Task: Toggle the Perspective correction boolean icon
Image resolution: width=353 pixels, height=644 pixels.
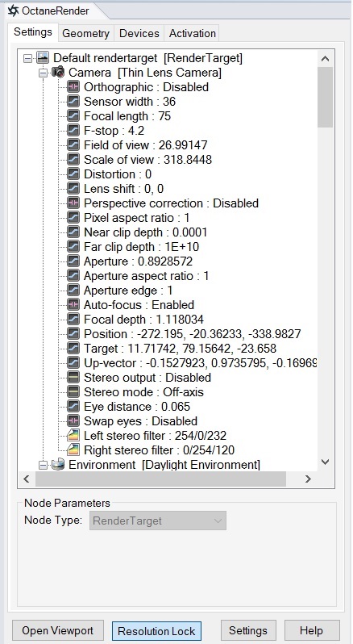Action: [x=73, y=203]
